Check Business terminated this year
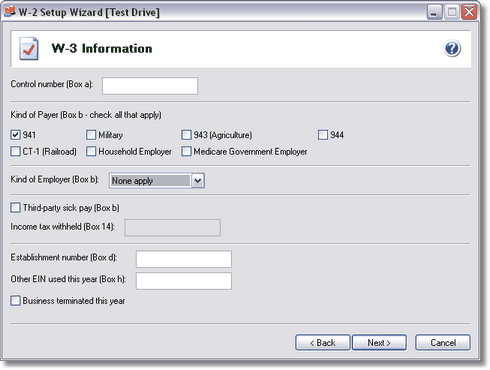Screen dimensions: 490x370 [x=15, y=301]
